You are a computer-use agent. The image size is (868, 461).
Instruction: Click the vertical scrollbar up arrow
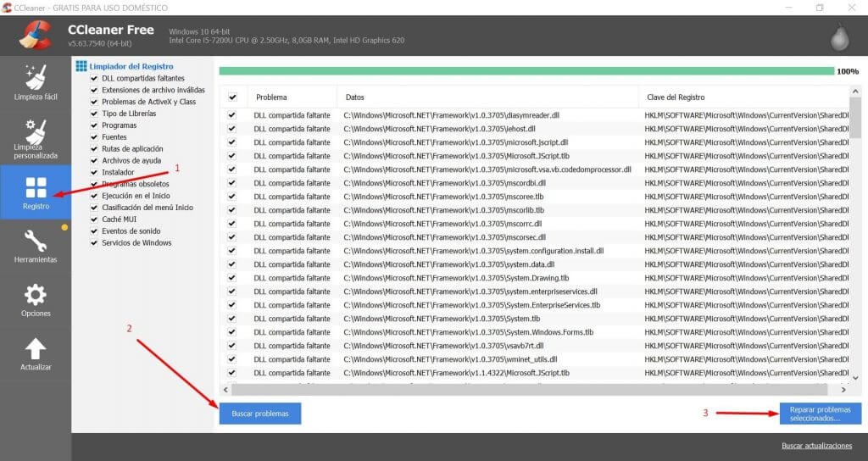coord(855,92)
